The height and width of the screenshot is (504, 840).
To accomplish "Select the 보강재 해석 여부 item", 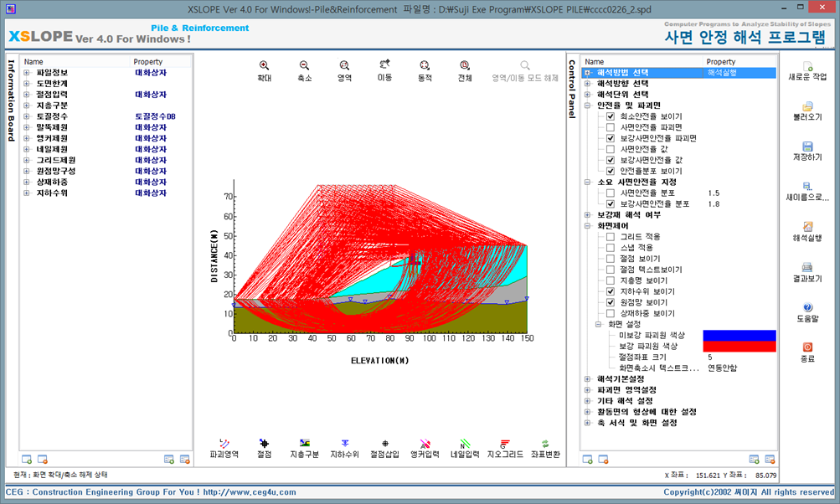I will coord(629,215).
